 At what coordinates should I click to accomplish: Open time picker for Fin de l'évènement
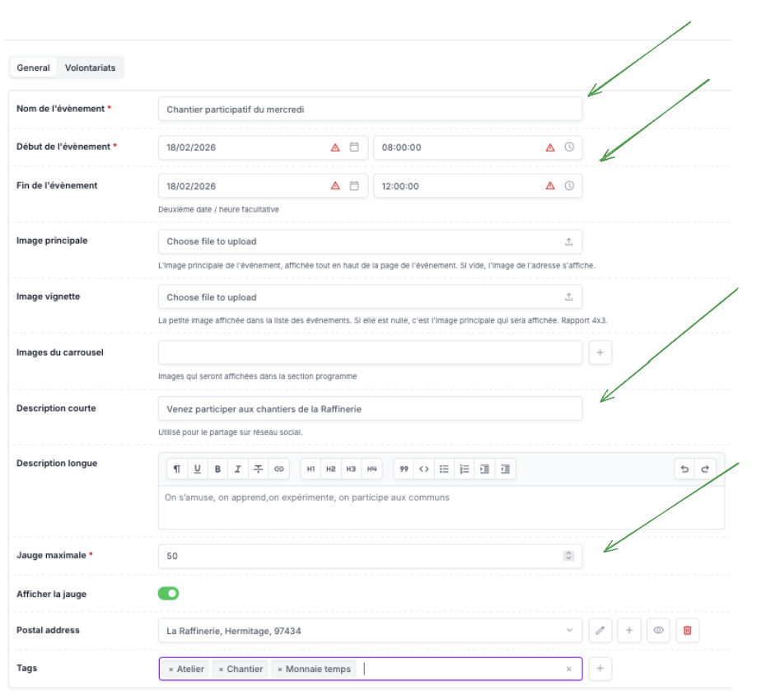569,186
